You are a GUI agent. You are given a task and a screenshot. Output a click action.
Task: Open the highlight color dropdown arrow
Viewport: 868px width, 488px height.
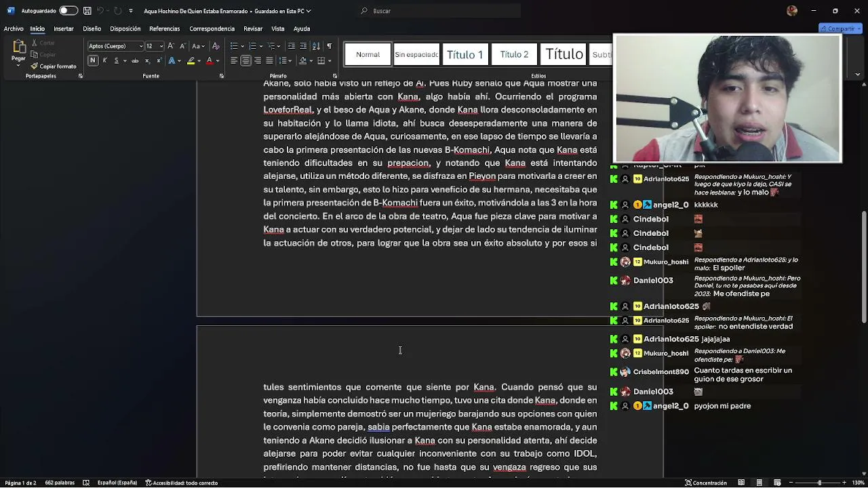pyautogui.click(x=198, y=61)
